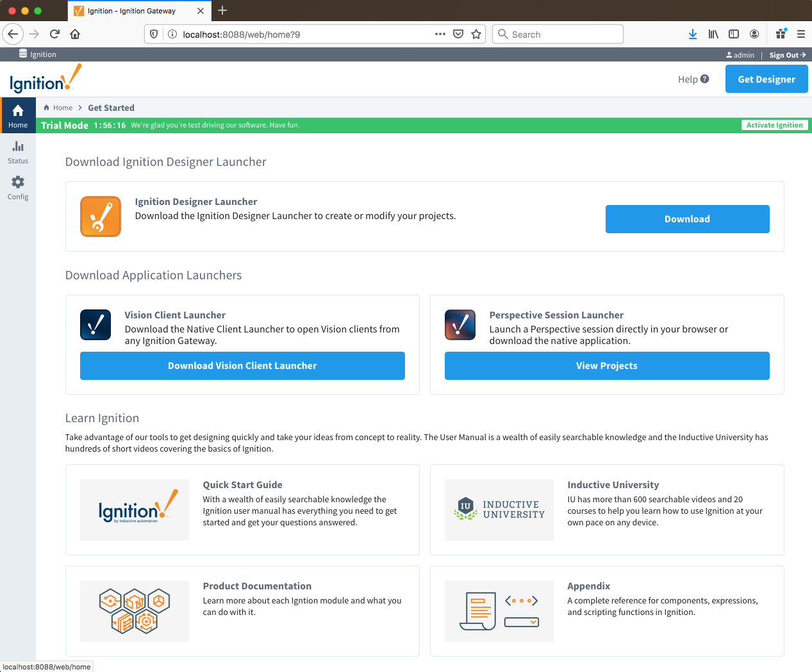812x672 pixels.
Task: Click the browser home icon
Action: [75, 34]
